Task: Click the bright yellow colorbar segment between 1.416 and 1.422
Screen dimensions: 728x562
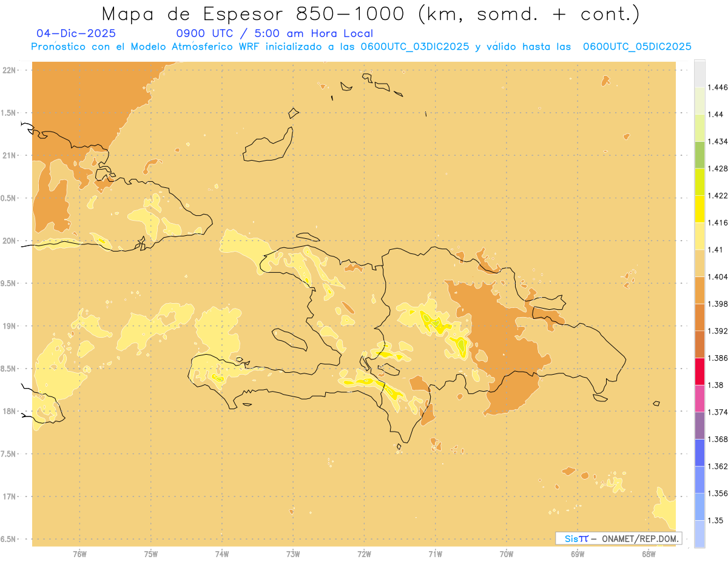Action: pos(699,209)
